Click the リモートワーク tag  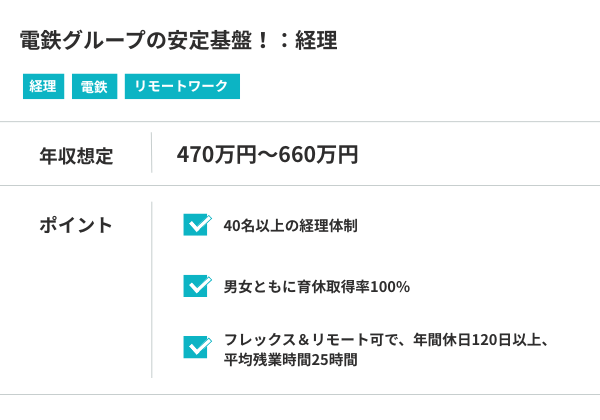coord(182,87)
